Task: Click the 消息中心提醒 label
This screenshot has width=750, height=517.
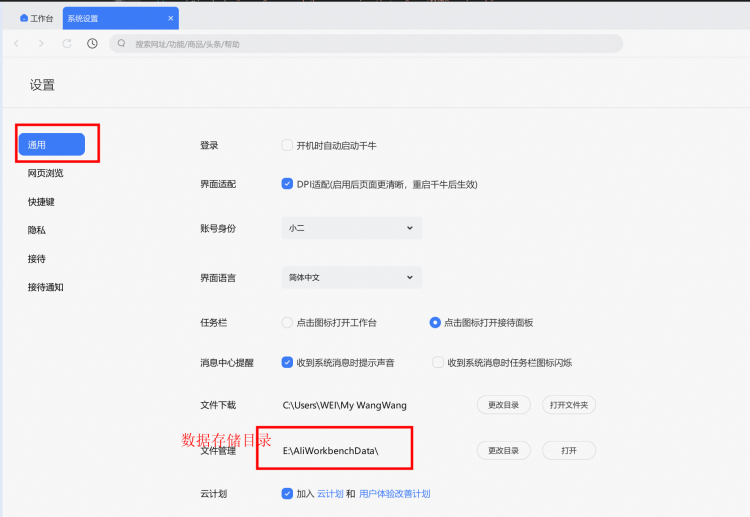Action: point(227,363)
